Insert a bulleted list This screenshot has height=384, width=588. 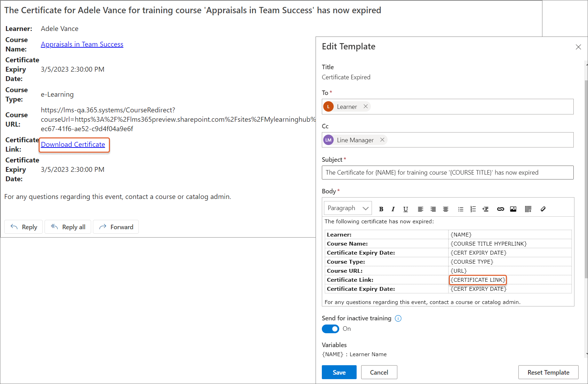click(460, 209)
